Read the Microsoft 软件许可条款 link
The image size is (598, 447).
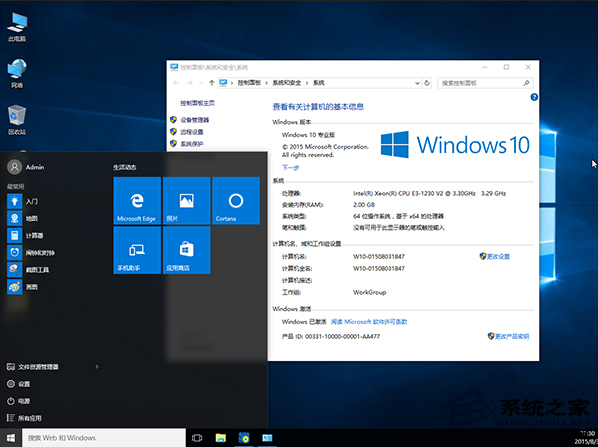tap(369, 322)
